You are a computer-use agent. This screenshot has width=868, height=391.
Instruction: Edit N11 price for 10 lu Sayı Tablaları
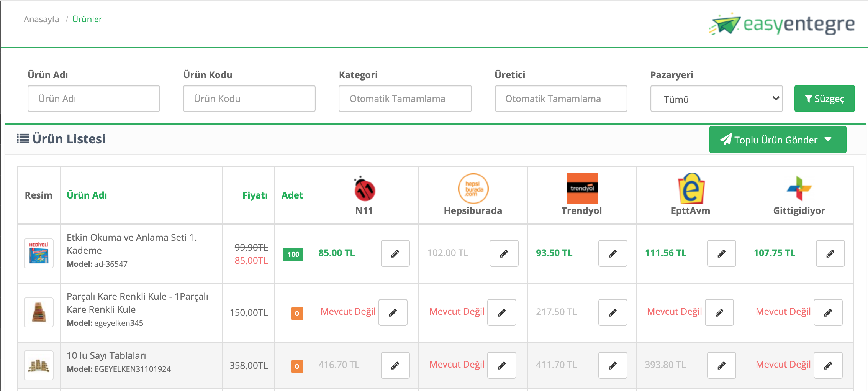coord(395,365)
